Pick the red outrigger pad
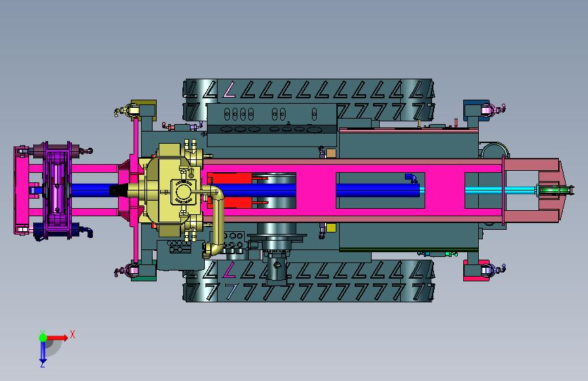 point(476,270)
